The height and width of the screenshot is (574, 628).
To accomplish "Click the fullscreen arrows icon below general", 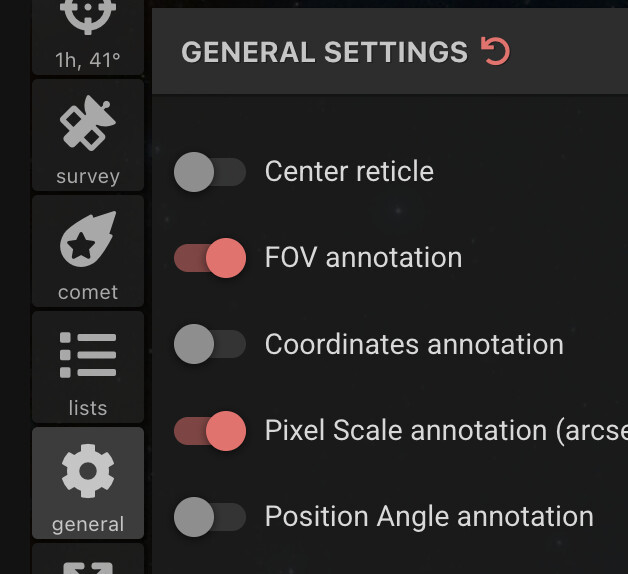I will [x=88, y=568].
